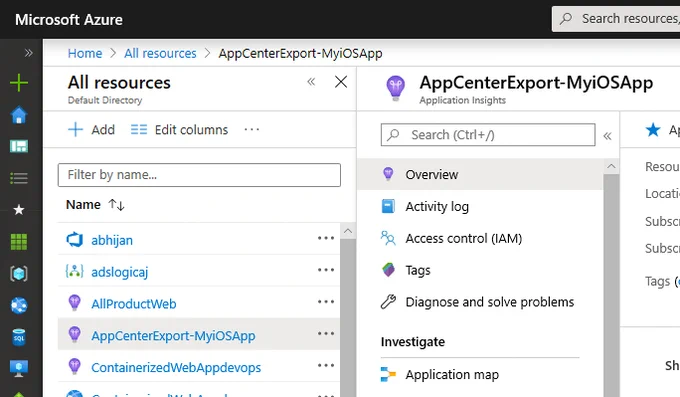Click the Search (Ctrl+/) menu box
Image resolution: width=680 pixels, height=397 pixels.
point(488,135)
